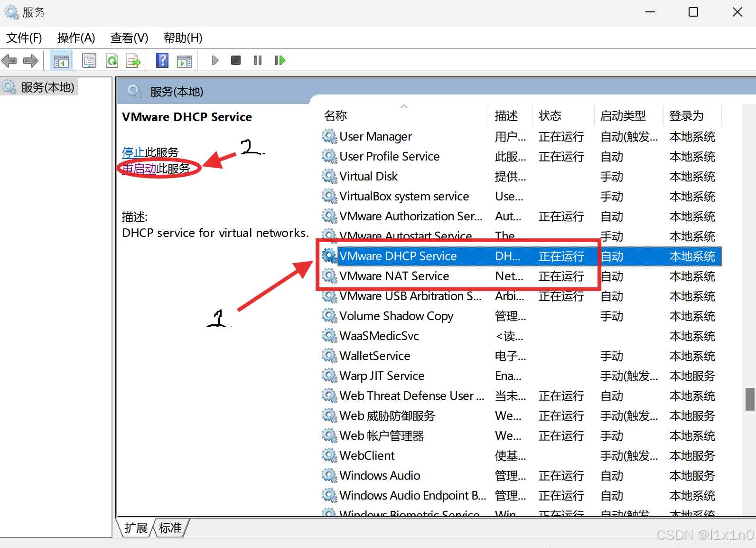
Task: Click the Forward arrow toolbar icon
Action: [31, 60]
